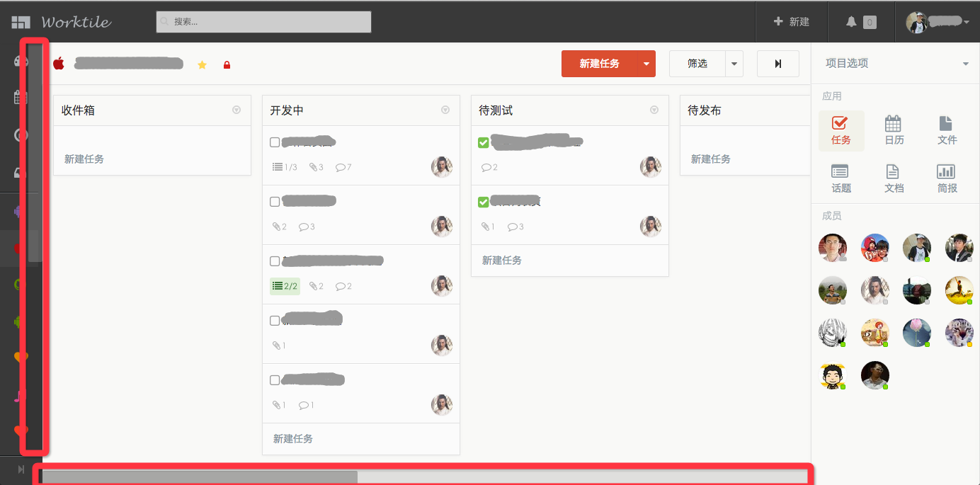Click the yellow jumping silhouette member avatar
The height and width of the screenshot is (485, 980).
click(959, 290)
